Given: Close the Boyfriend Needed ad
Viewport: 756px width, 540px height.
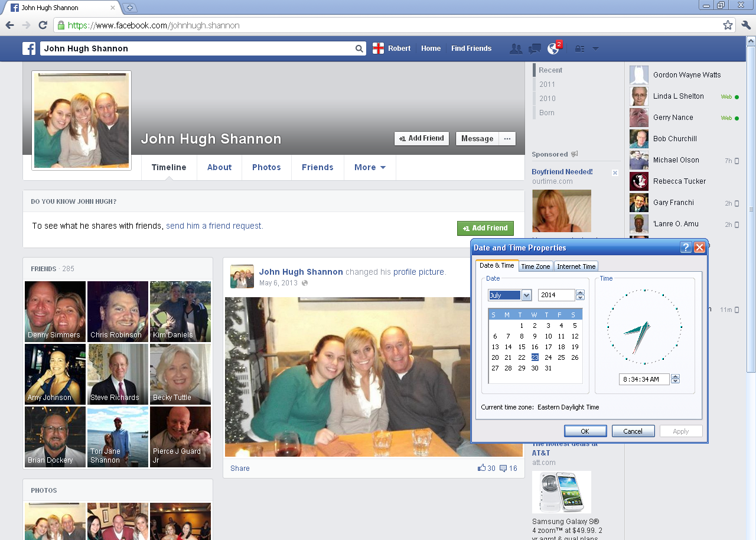Looking at the screenshot, I should pos(615,173).
